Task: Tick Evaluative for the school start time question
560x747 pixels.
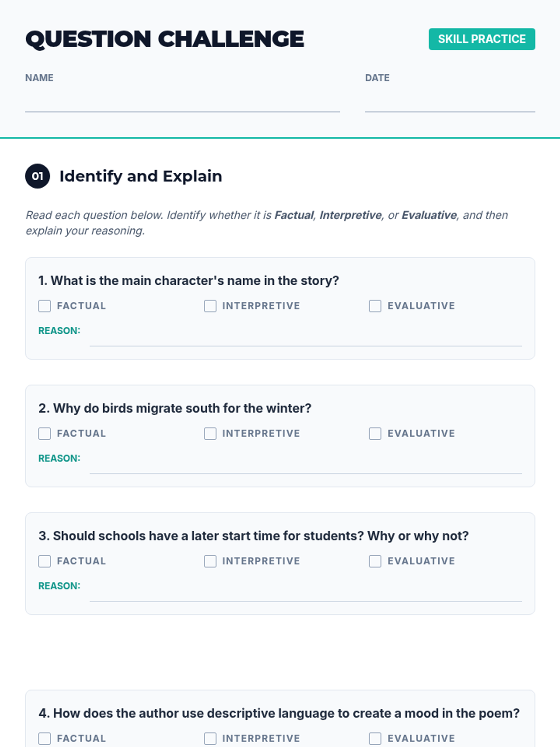Action: pyautogui.click(x=375, y=561)
